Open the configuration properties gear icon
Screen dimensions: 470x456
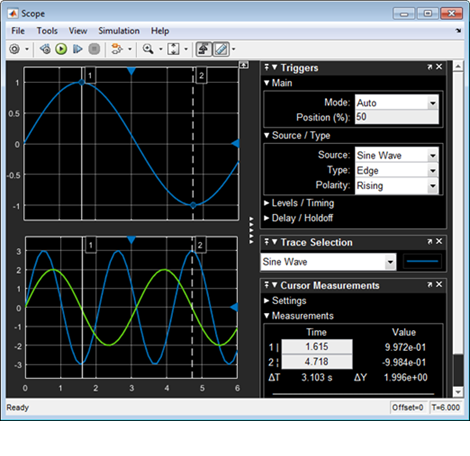[x=15, y=49]
